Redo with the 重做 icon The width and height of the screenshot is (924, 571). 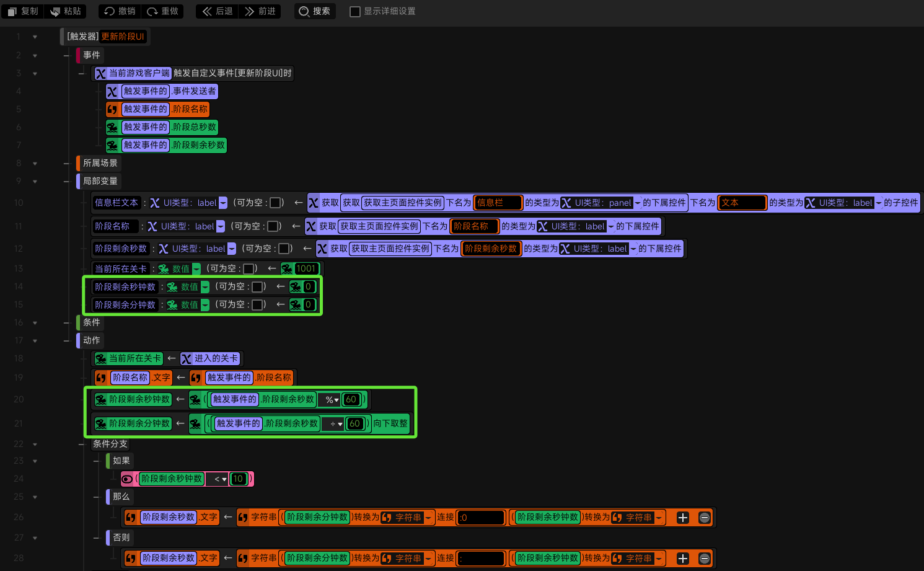coord(152,11)
